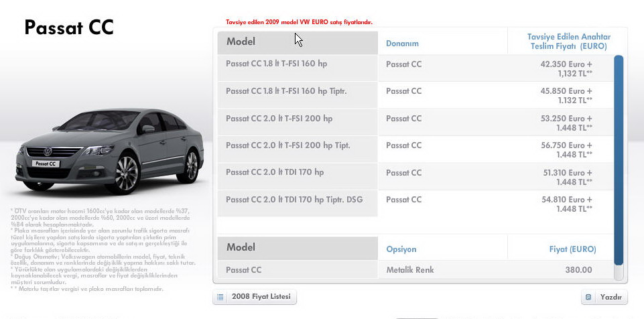The image size is (644, 319).
Task: Click the Donanım column header
Action: 402,44
